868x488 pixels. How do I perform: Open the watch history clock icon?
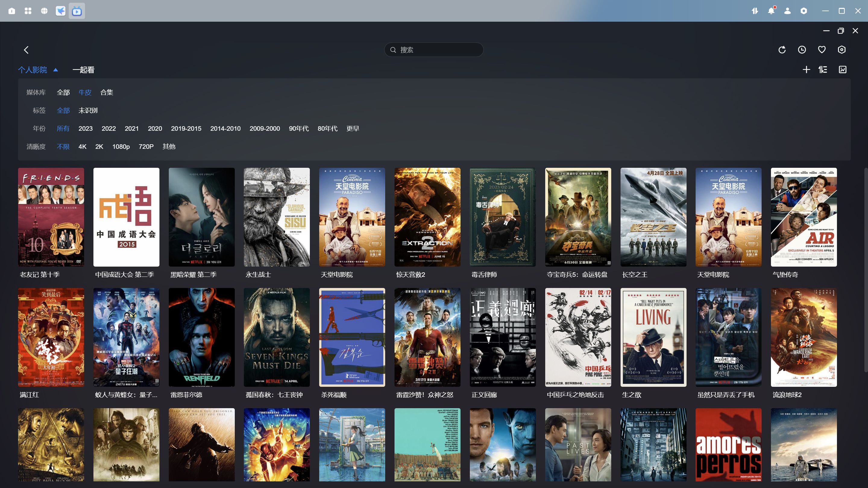click(802, 50)
